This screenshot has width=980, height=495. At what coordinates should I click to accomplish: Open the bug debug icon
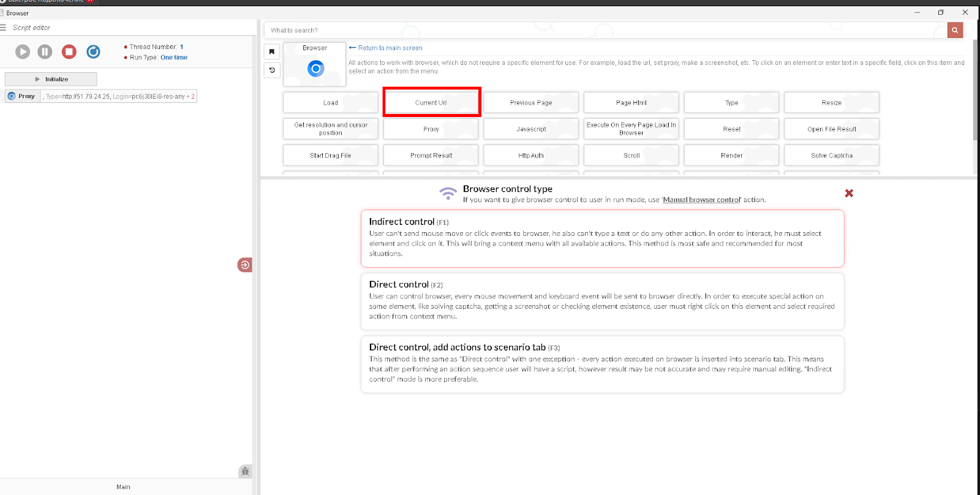pos(245,471)
